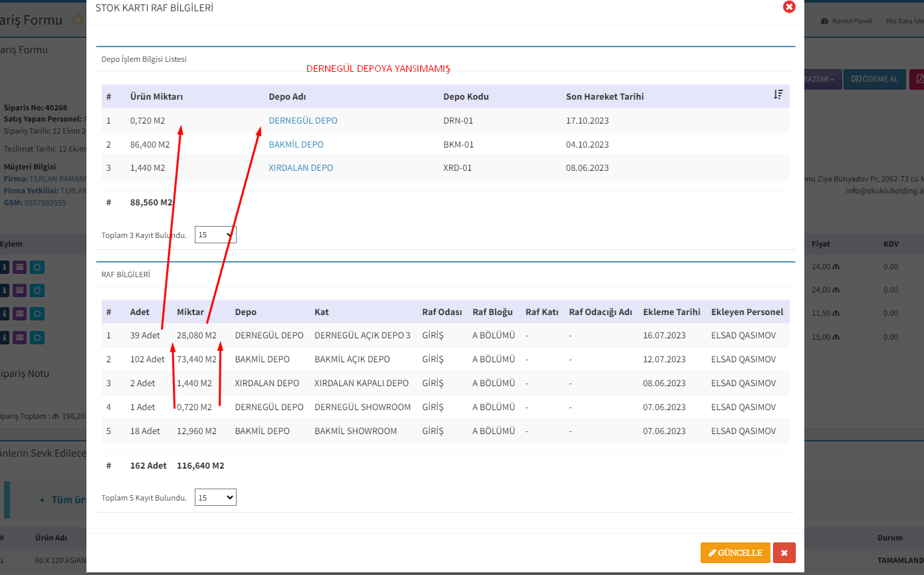This screenshot has height=575, width=924.
Task: Click the teal gear icon in fourth order row
Action: click(37, 337)
